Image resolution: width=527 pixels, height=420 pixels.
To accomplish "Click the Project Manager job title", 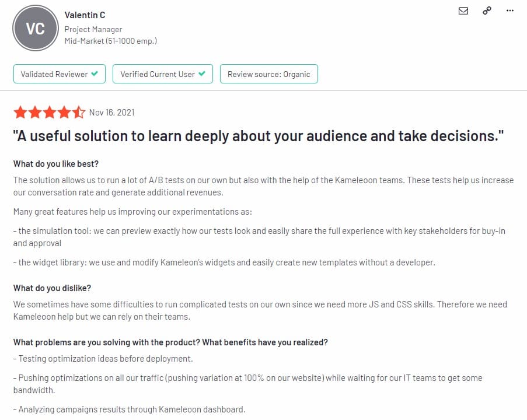I will tap(93, 29).
